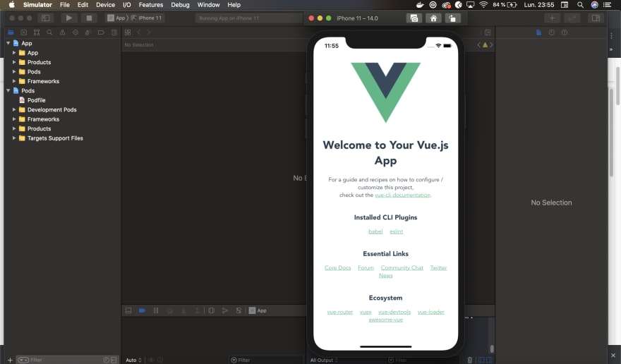Open the vue-cli documentation link
This screenshot has height=364, width=621.
(402, 195)
